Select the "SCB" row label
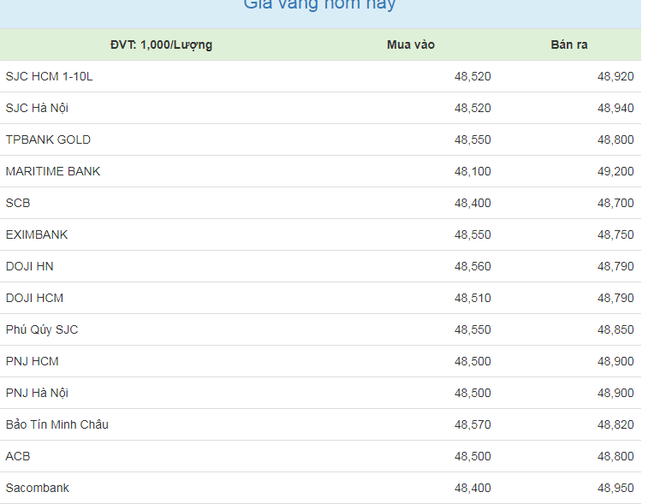This screenshot has height=504, width=660. (x=18, y=203)
